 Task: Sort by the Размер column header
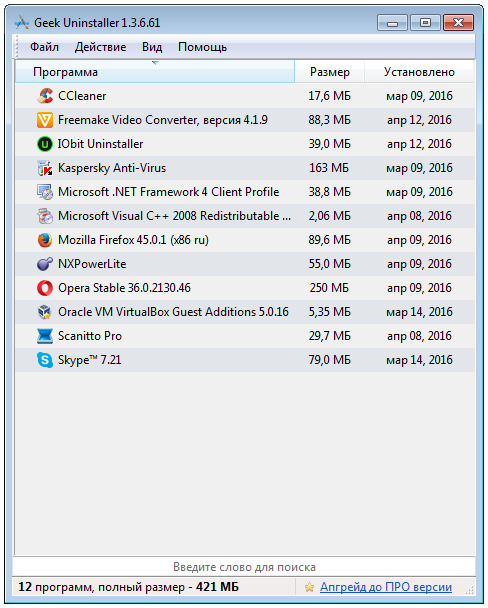click(x=330, y=72)
